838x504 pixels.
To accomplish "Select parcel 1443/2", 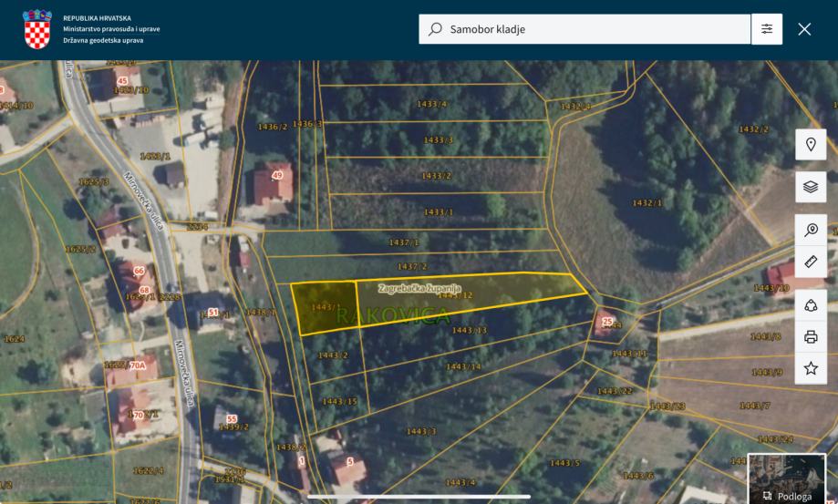I will [x=333, y=355].
